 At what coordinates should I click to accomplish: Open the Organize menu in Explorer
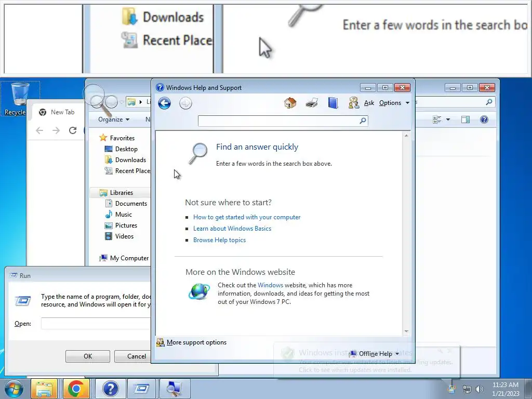114,119
